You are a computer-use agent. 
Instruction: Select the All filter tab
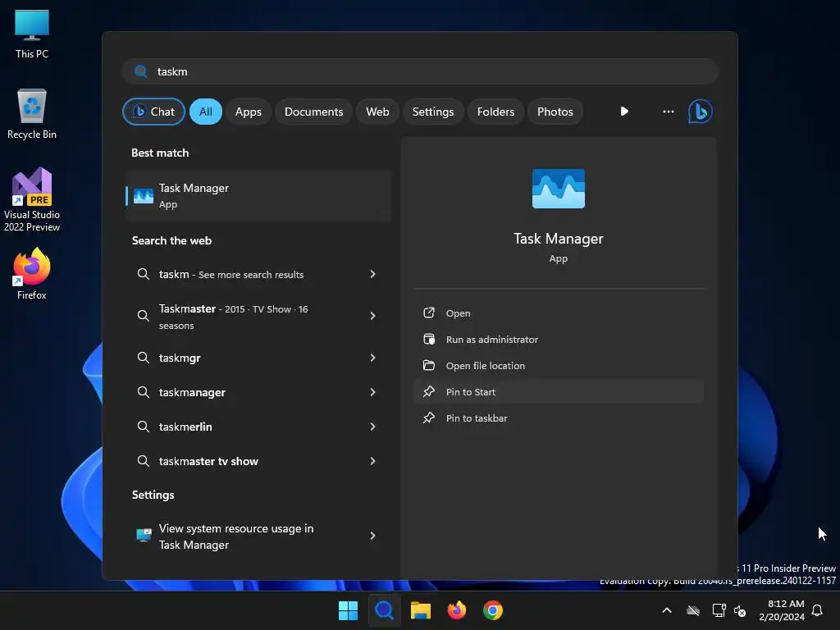206,112
